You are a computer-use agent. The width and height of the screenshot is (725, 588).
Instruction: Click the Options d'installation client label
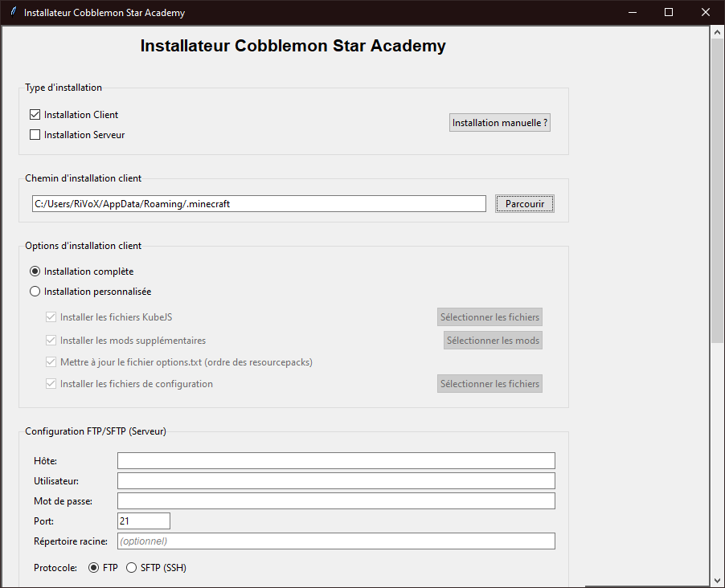84,246
